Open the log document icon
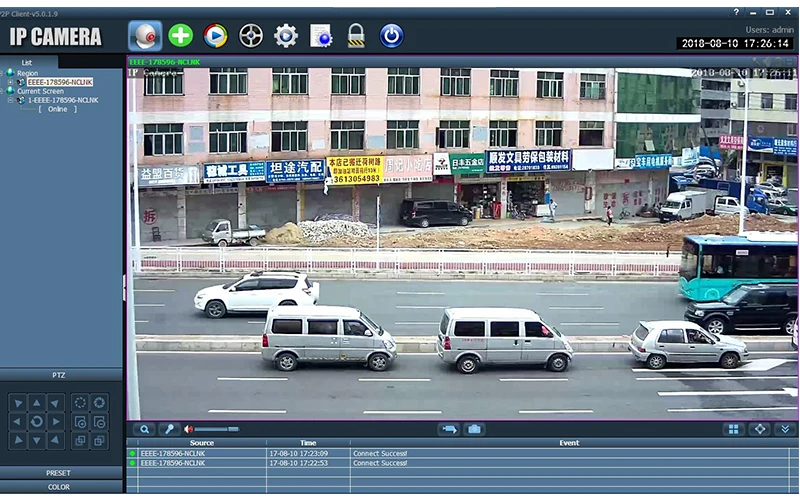The image size is (800, 503). click(321, 36)
